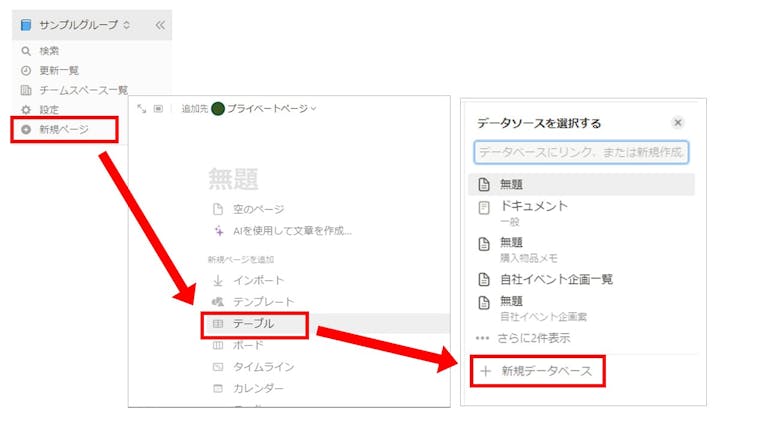Click the plus icon beside 新規ページ
The image size is (768, 432).
[26, 129]
